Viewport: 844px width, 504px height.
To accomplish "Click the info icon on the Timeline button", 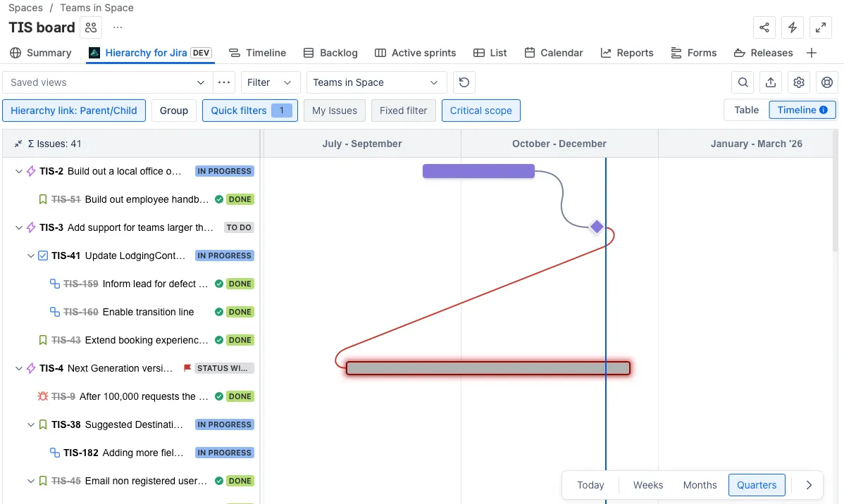I will 824,110.
